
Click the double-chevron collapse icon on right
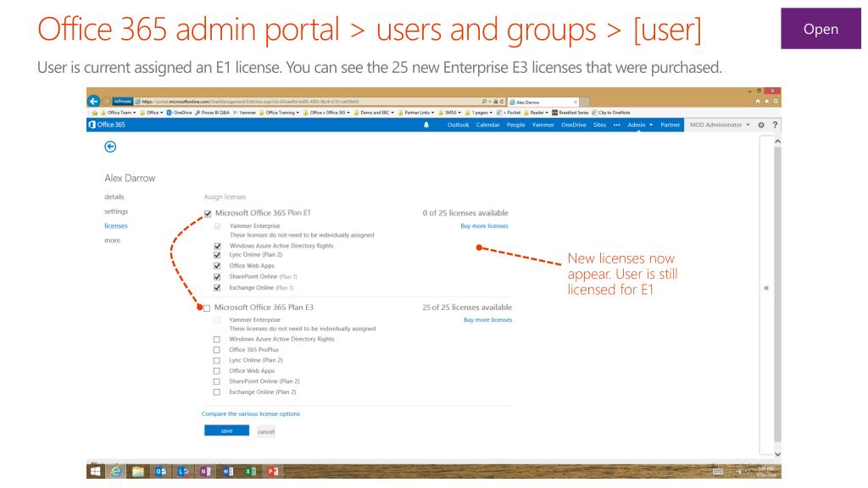[766, 288]
